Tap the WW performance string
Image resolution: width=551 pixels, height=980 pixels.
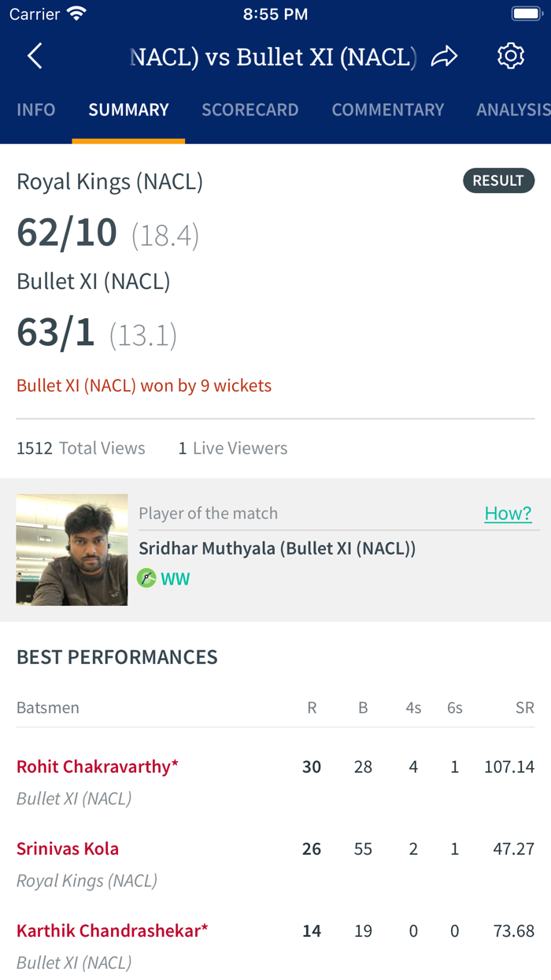[175, 577]
